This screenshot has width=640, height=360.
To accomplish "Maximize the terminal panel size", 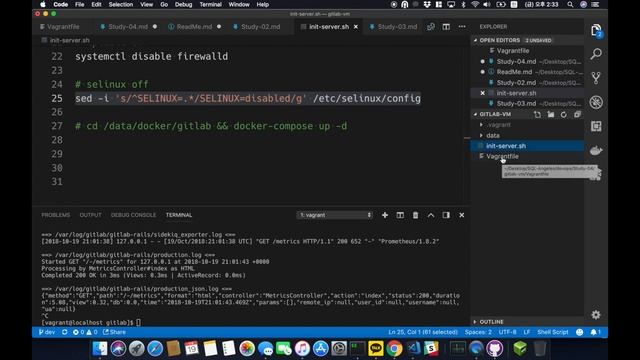I will click(431, 215).
